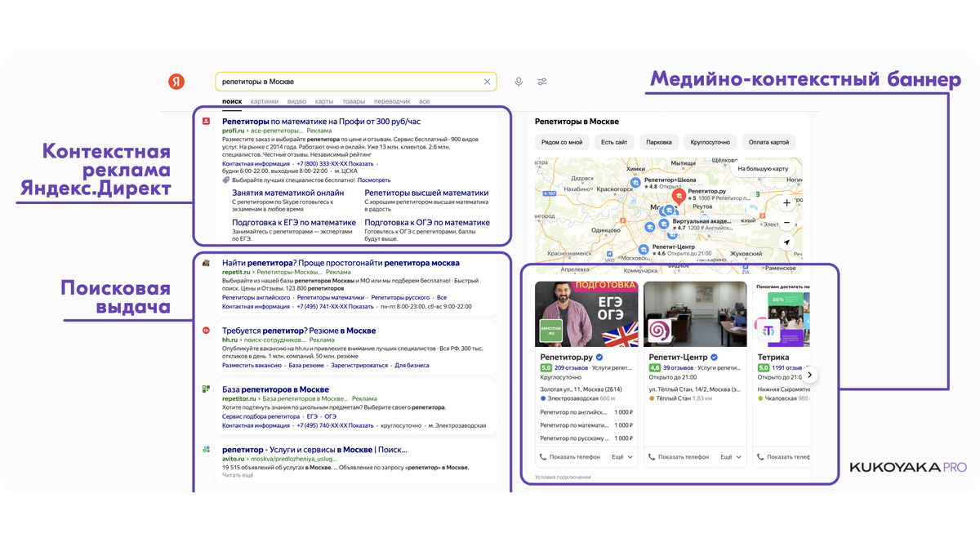Open the search settings sliders icon
Image resolution: width=980 pixels, height=551 pixels.
click(x=542, y=82)
